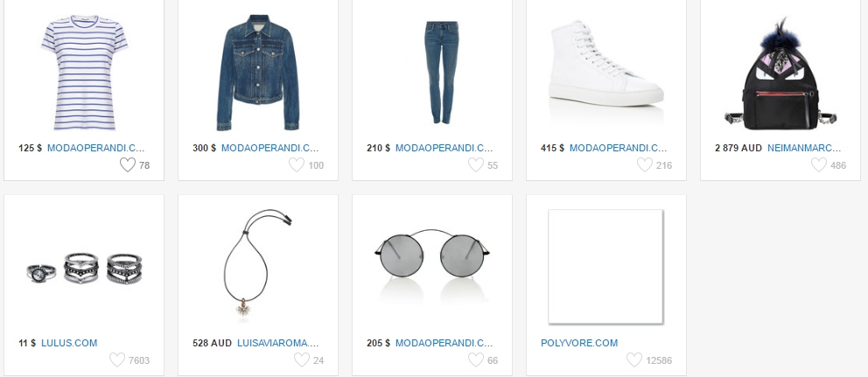Viewport: 868px width, 377px height.
Task: Tap heart icon under white high-top sneaker
Action: [644, 164]
